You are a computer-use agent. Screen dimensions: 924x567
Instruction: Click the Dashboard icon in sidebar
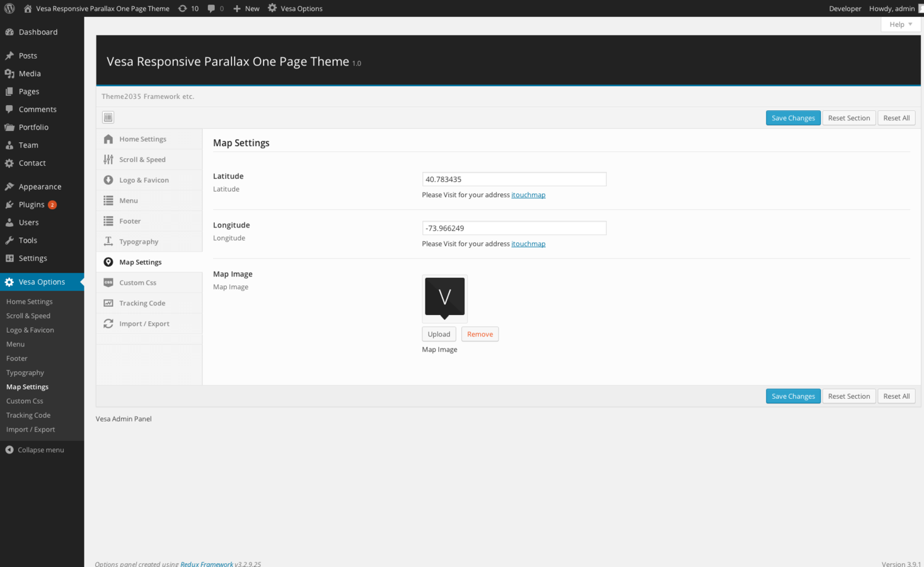coord(9,32)
